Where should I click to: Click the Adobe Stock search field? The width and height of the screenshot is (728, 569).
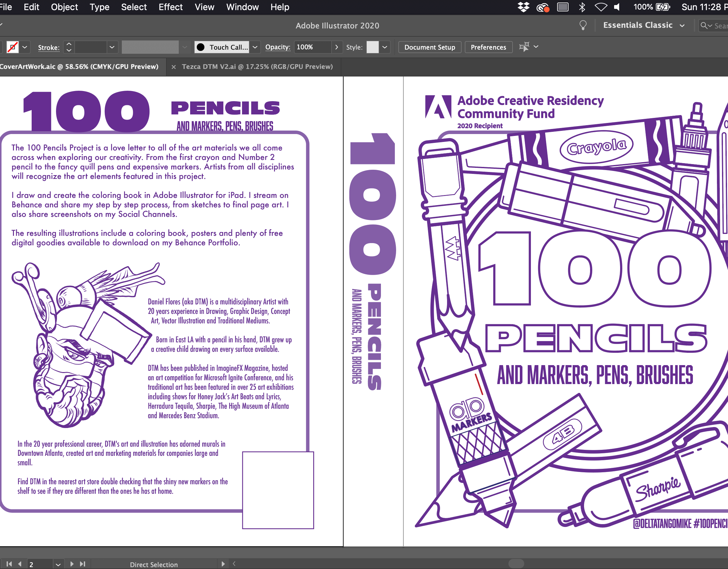click(x=713, y=26)
